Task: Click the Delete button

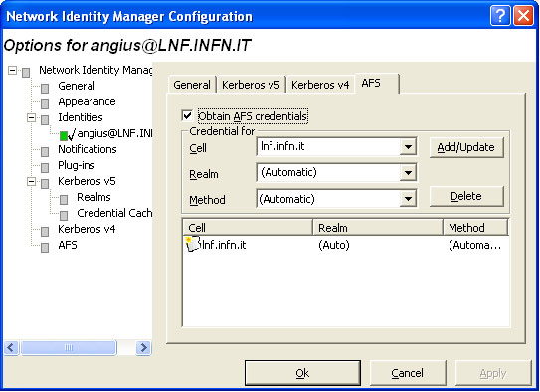Action: (466, 196)
